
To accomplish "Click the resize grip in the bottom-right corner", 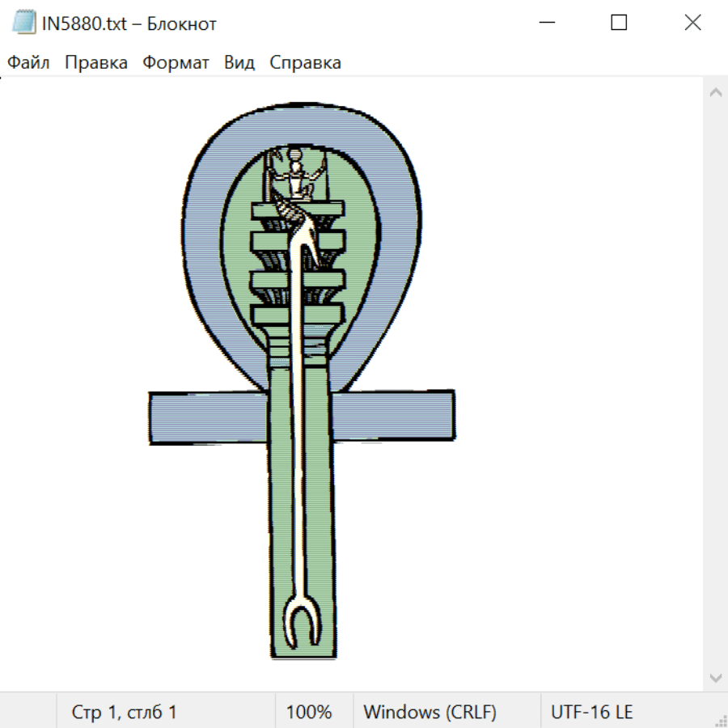I will 720,720.
